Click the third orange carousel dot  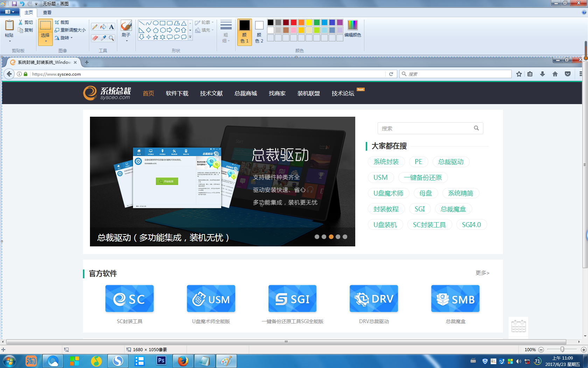pyautogui.click(x=331, y=237)
